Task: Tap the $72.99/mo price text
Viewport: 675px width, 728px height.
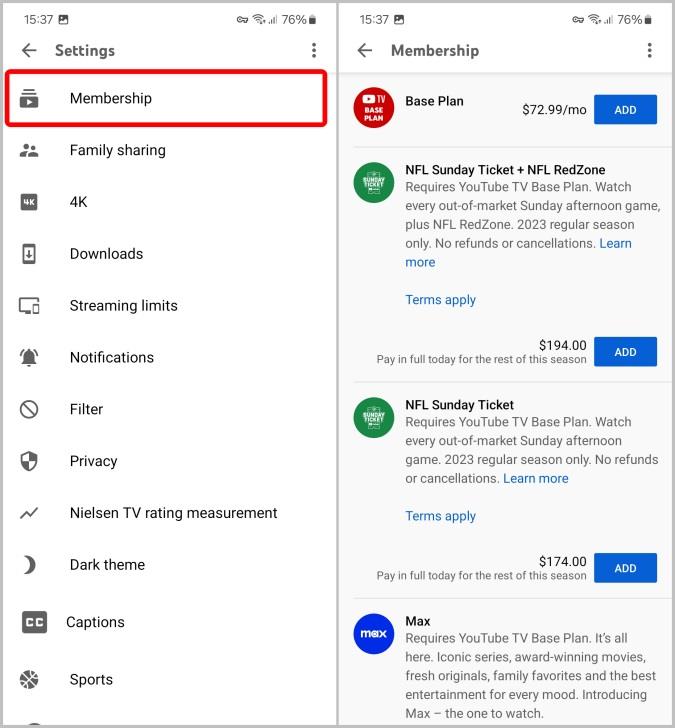Action: pyautogui.click(x=554, y=110)
